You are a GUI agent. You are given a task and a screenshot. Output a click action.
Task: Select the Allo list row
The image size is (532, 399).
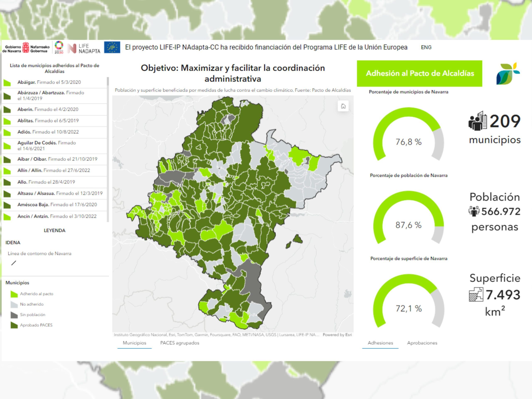pyautogui.click(x=54, y=182)
